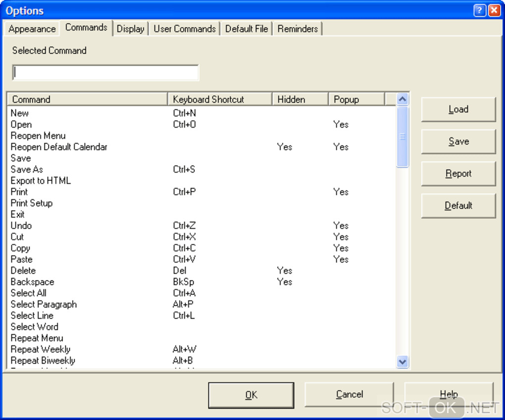Select the Copy command row
The image size is (505, 420).
coord(202,248)
